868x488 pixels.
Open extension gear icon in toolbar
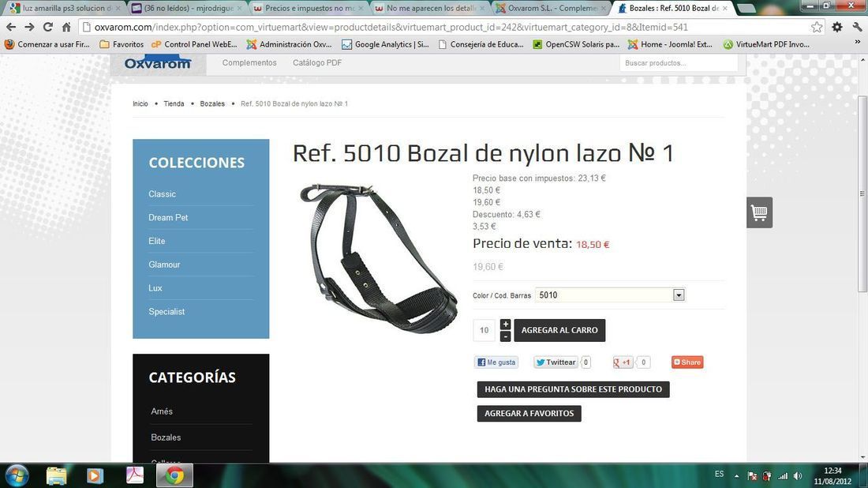(x=837, y=27)
